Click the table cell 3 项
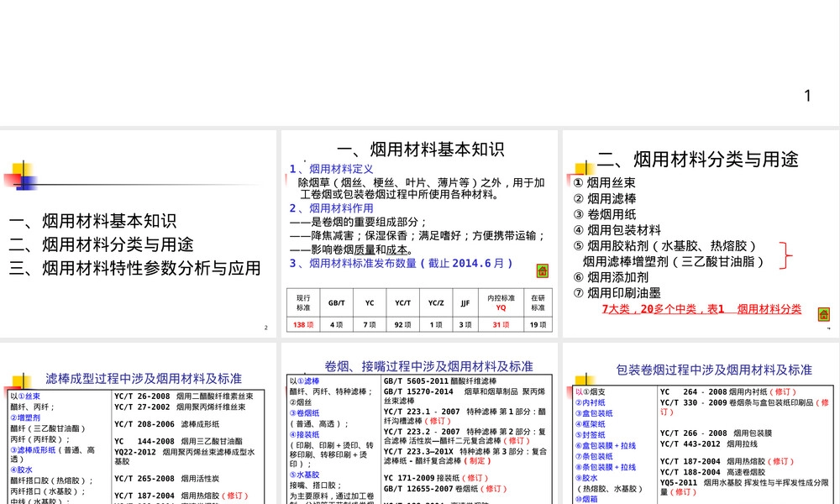 [465, 324]
